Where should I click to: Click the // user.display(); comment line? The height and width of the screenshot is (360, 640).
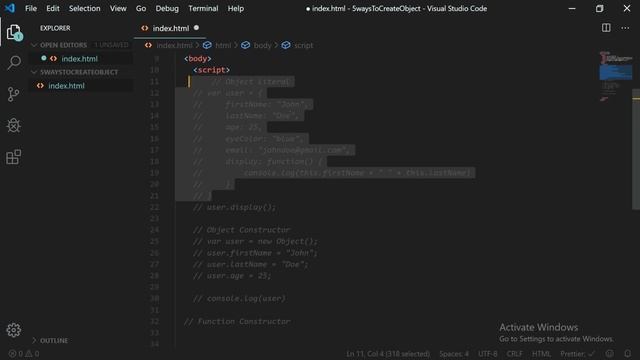click(x=234, y=207)
